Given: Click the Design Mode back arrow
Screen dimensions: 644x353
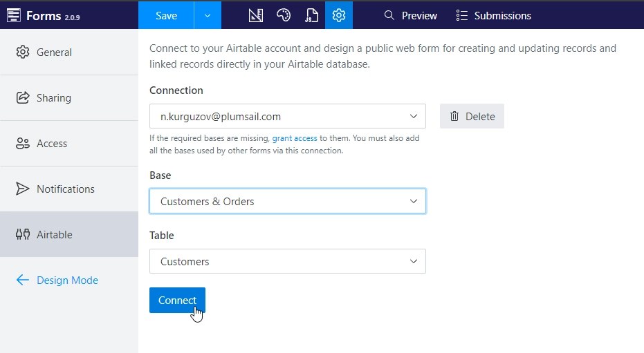Looking at the screenshot, I should 23,280.
